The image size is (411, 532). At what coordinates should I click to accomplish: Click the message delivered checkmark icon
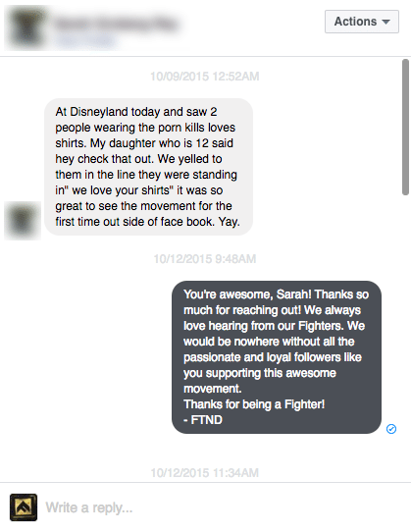pos(391,429)
